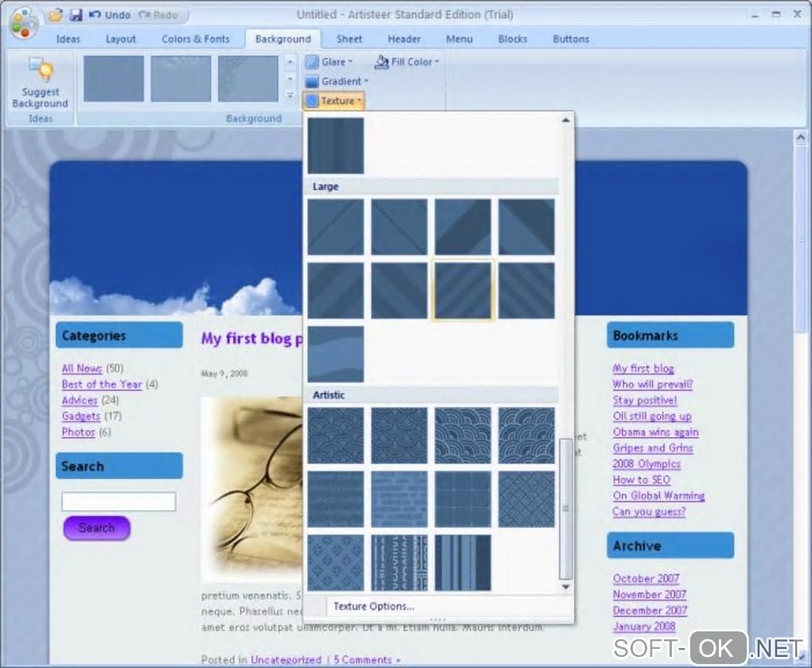Open the Fill Color dropdown
The height and width of the screenshot is (668, 812).
point(407,61)
